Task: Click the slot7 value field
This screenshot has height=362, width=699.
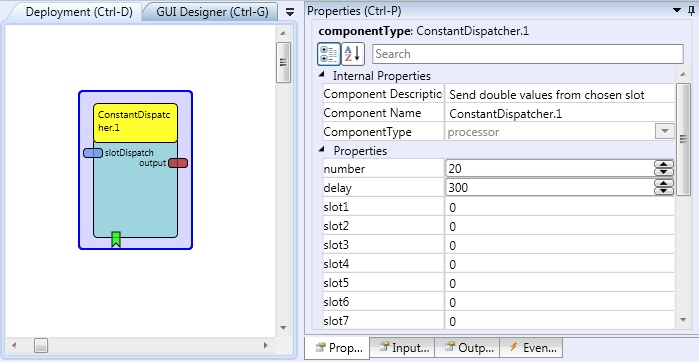Action: pos(560,321)
